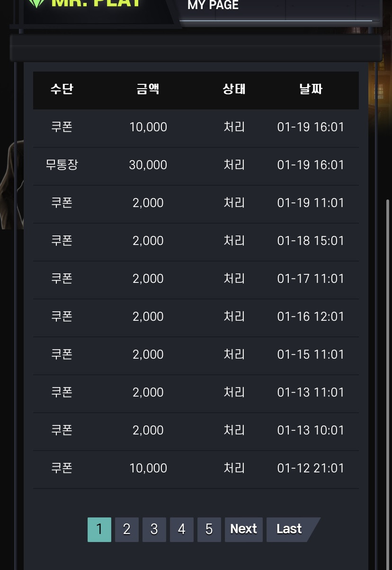The height and width of the screenshot is (570, 392).
Task: Click the 상태 column header
Action: click(234, 89)
